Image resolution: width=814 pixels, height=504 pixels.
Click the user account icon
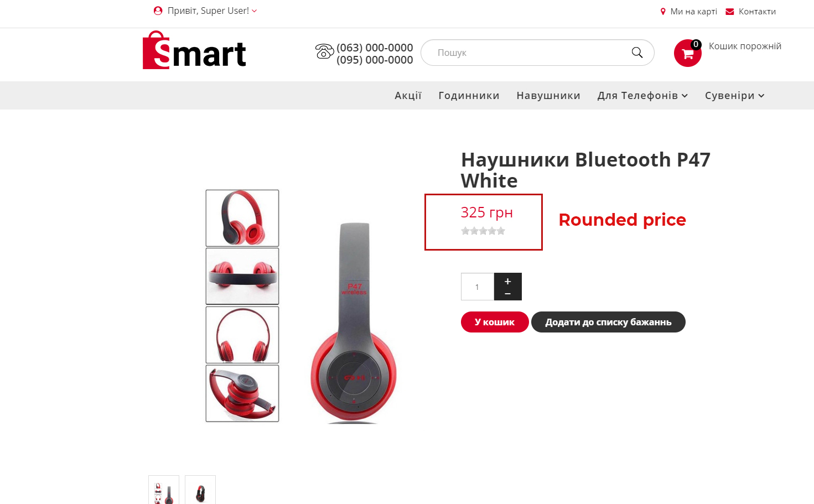point(158,11)
